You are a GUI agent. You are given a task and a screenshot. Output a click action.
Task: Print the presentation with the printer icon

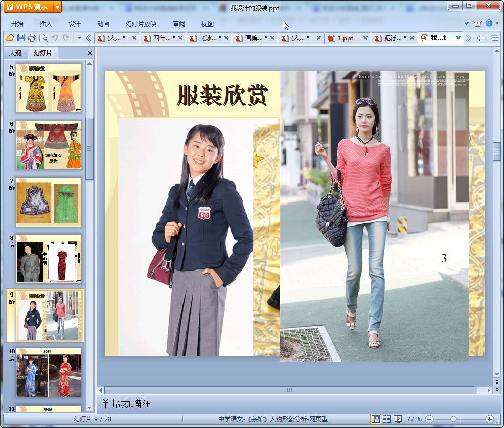[32, 38]
